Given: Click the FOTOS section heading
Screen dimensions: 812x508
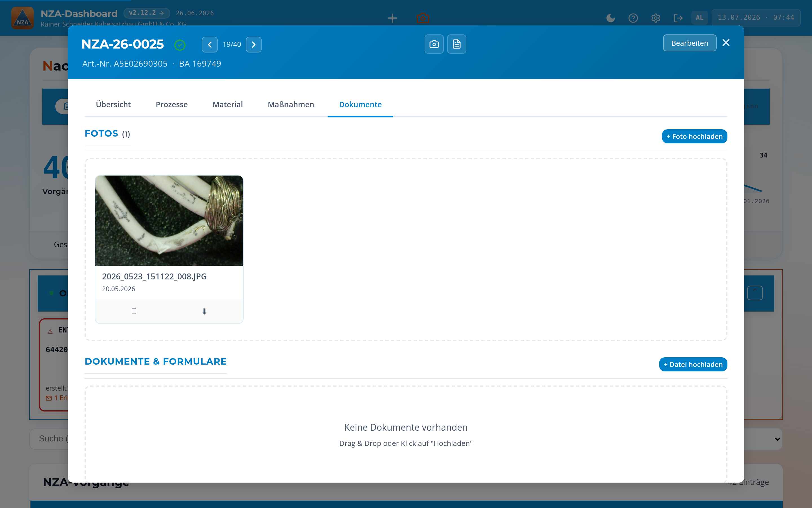Looking at the screenshot, I should pyautogui.click(x=107, y=134).
